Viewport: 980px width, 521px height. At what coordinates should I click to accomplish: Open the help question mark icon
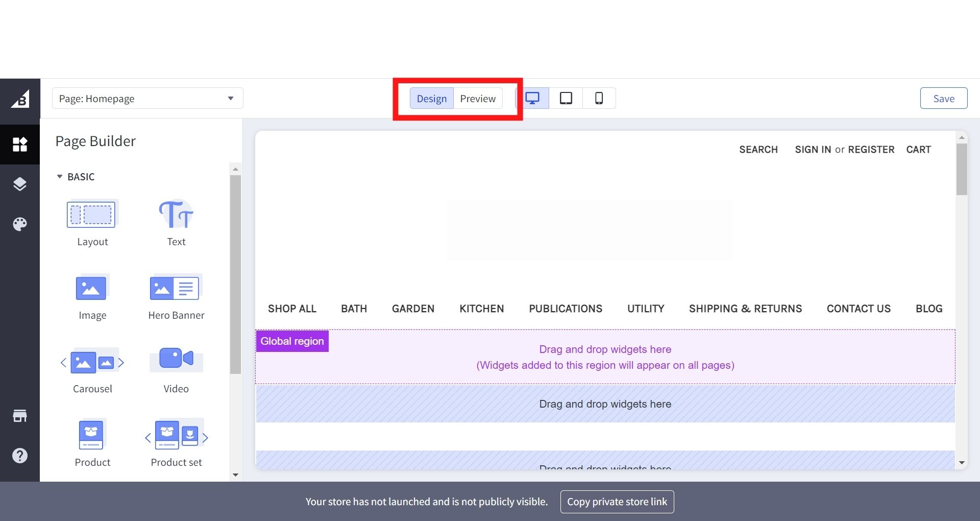20,456
